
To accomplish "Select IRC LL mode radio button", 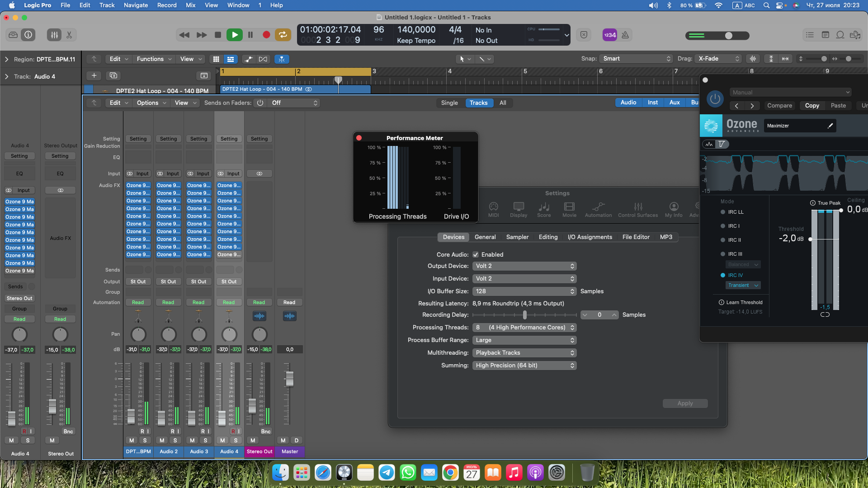I will click(x=723, y=212).
